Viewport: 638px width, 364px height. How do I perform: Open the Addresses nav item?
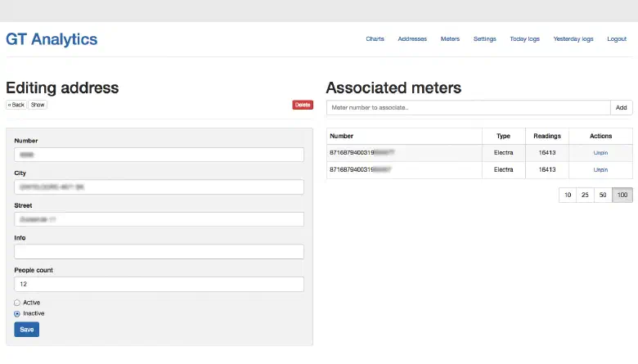pos(412,39)
